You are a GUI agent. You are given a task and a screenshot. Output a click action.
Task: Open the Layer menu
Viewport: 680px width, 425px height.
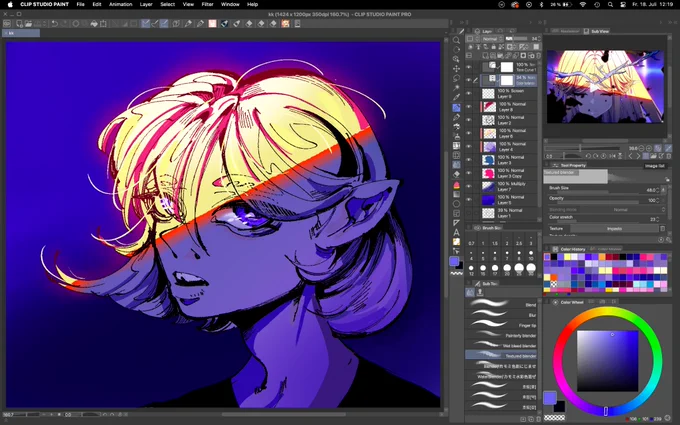pyautogui.click(x=146, y=4)
